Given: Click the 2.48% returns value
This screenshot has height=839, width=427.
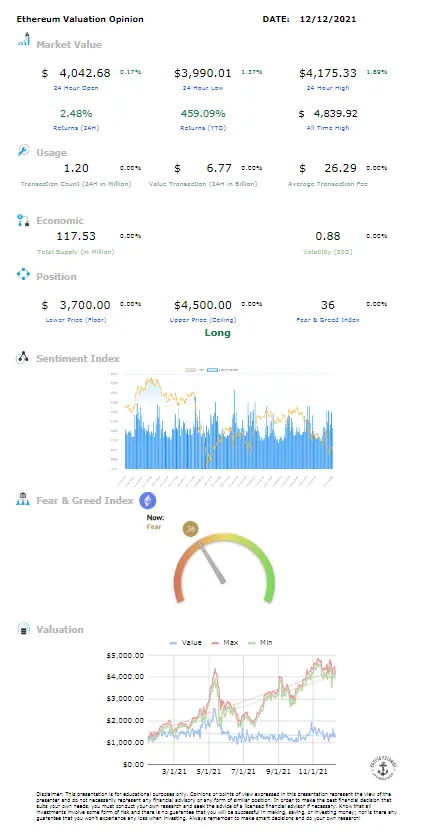Looking at the screenshot, I should 76,113.
